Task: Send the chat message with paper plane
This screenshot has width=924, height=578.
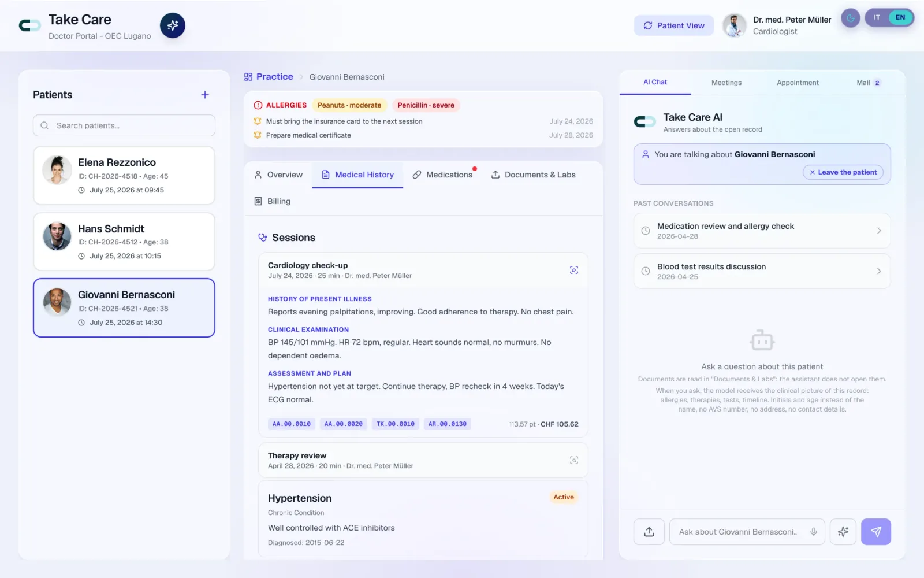Action: (x=876, y=532)
